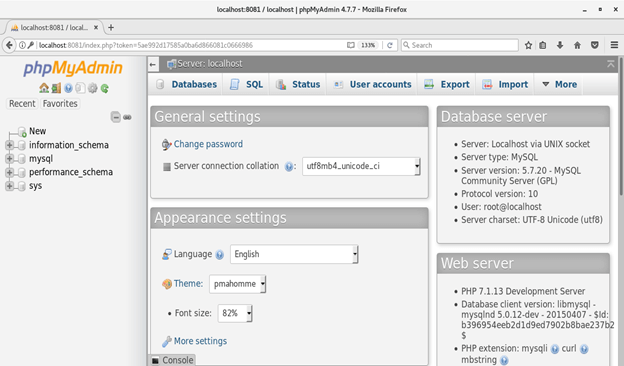This screenshot has height=366, width=624.
Task: Click the Theme link label
Action: coord(188,284)
